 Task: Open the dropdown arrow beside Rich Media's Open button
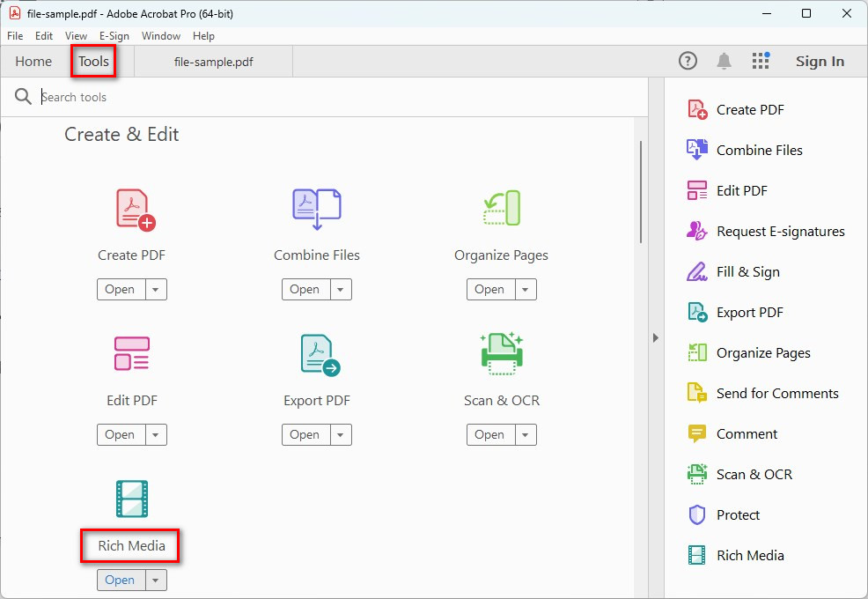pyautogui.click(x=156, y=581)
